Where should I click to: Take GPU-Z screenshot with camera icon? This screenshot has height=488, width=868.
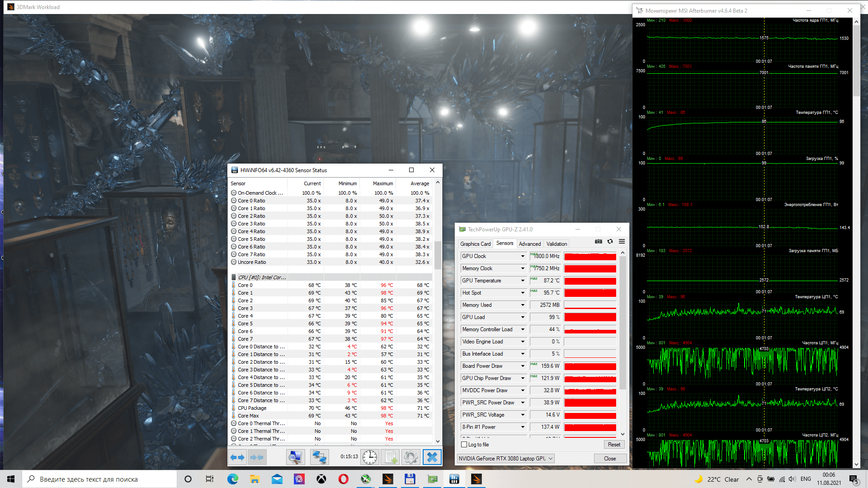tap(599, 242)
